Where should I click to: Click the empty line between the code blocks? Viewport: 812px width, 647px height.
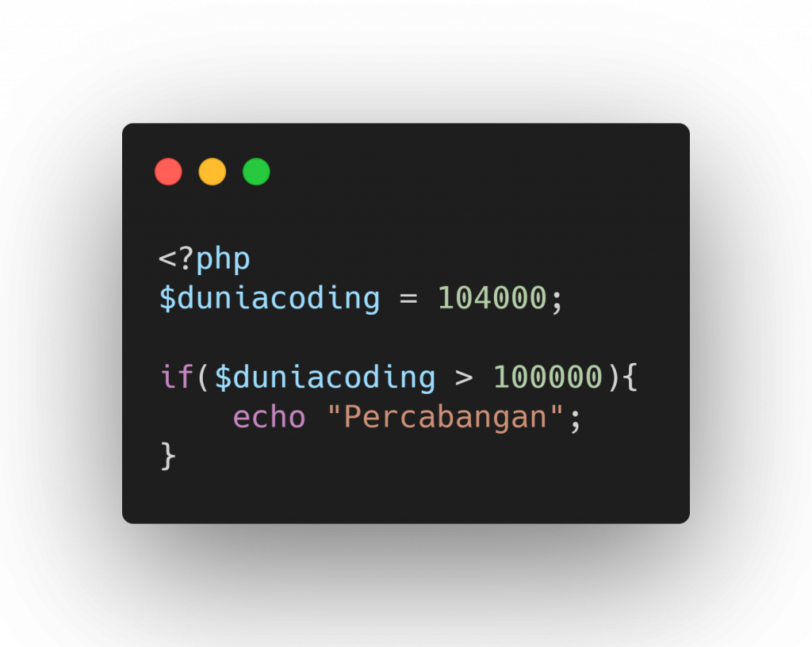pyautogui.click(x=405, y=338)
